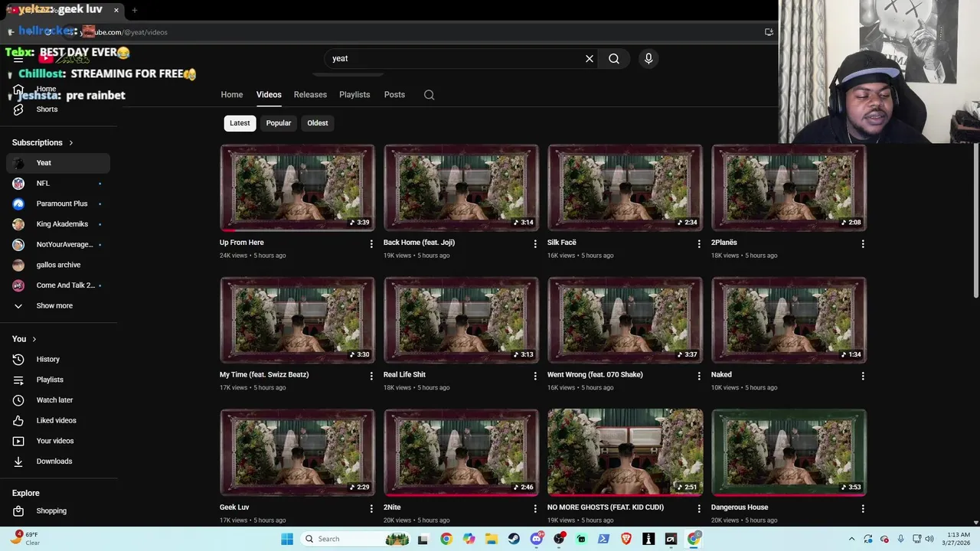This screenshot has height=551, width=980.
Task: Launch Steam from the taskbar
Action: (514, 539)
